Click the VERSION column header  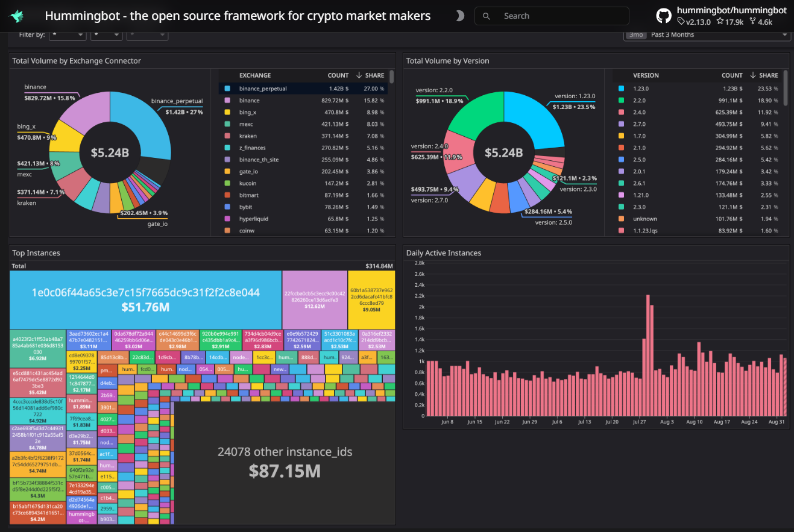pyautogui.click(x=645, y=75)
